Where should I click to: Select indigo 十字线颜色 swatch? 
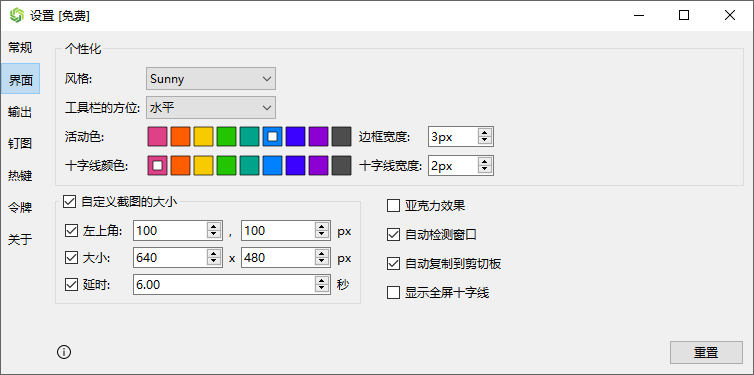[296, 166]
